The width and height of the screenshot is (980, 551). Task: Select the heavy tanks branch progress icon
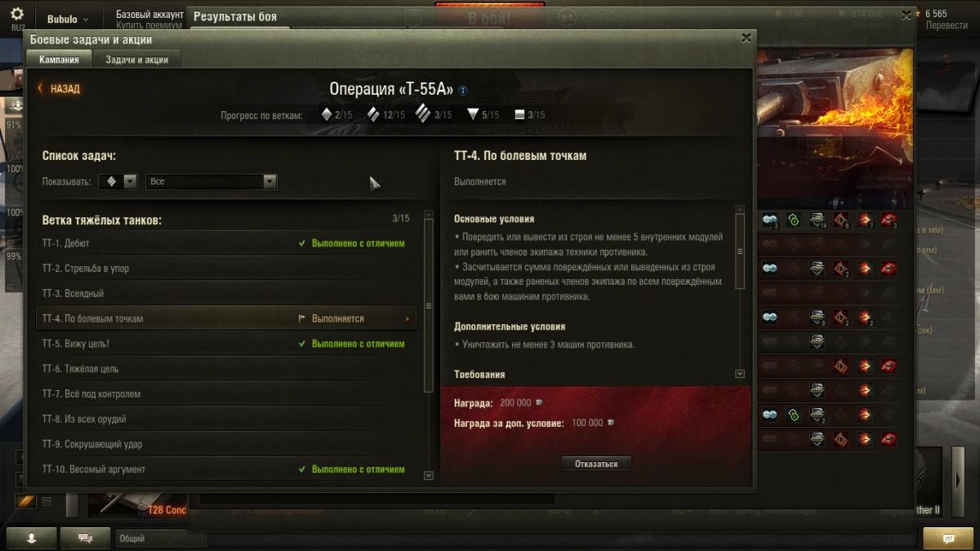(x=423, y=113)
